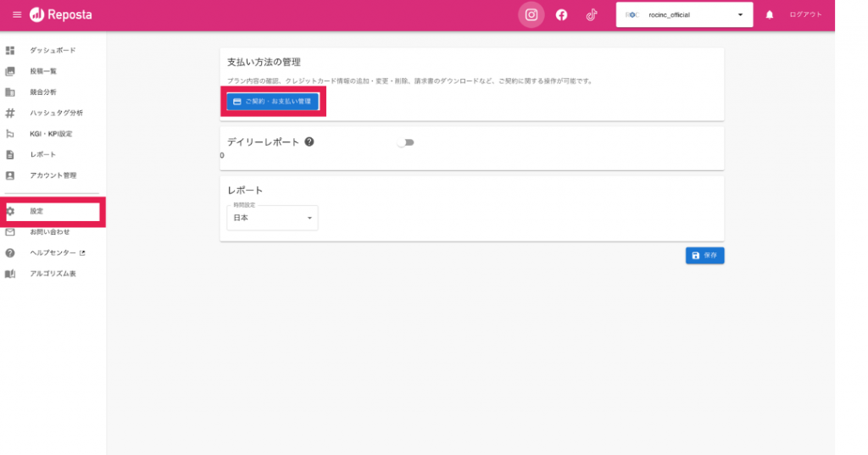The width and height of the screenshot is (868, 455).
Task: Click the Reposta logo in header
Action: 61,15
